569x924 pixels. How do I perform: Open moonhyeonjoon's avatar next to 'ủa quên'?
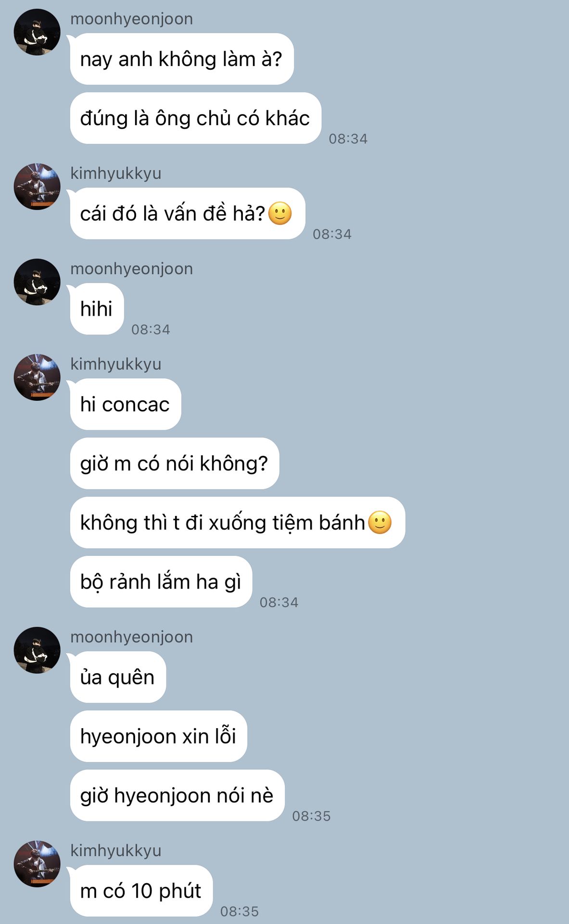(x=37, y=650)
